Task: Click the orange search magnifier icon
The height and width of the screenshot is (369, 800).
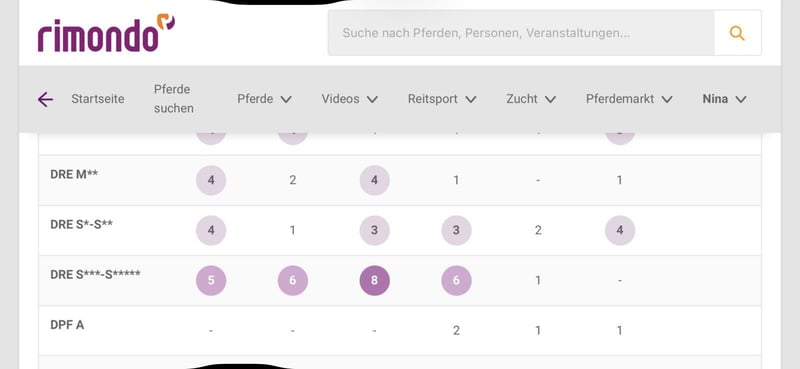Action: (x=737, y=33)
